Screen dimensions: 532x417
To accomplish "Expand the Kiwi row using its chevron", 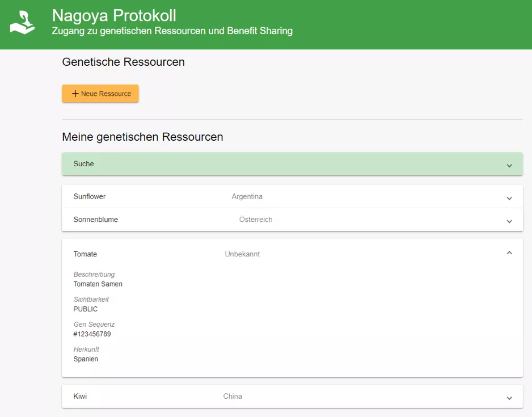I will pos(509,398).
